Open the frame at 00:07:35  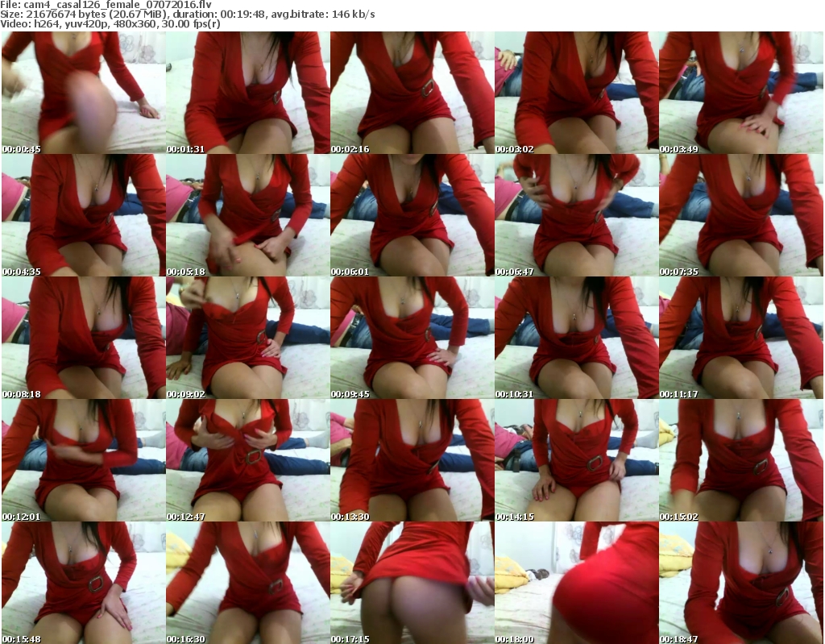click(741, 215)
